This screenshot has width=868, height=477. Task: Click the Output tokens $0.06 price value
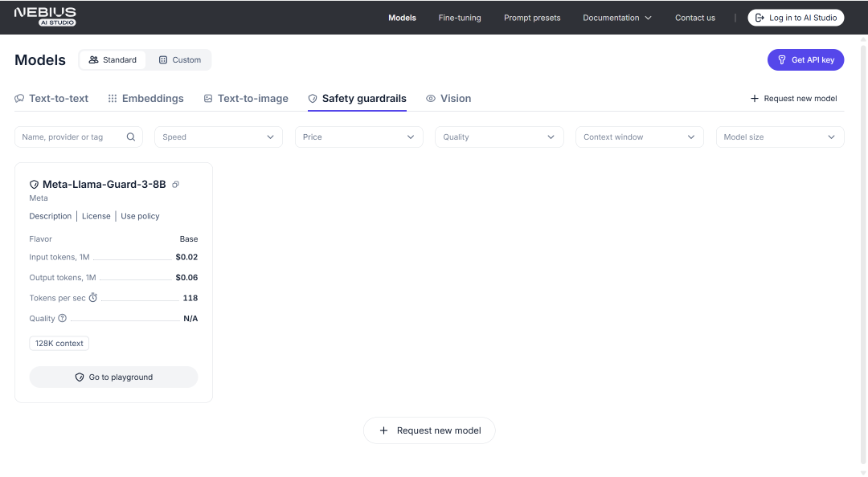[x=186, y=277]
